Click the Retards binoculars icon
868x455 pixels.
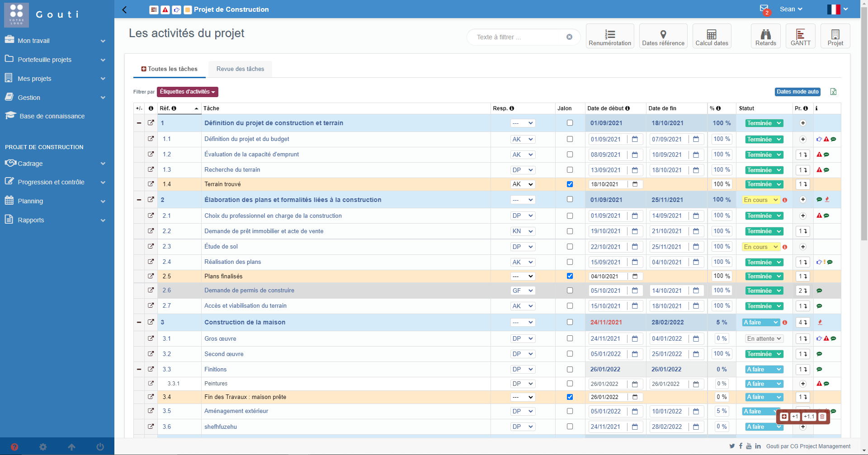click(x=765, y=34)
